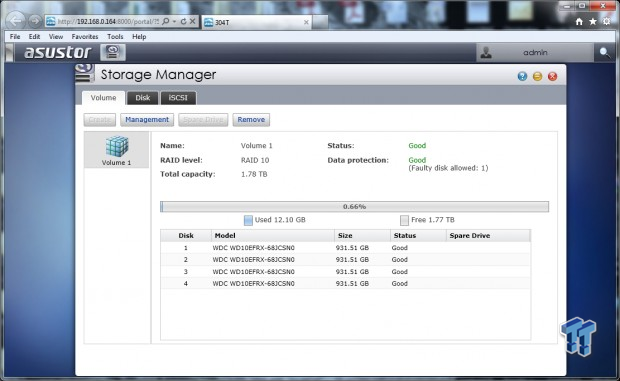Click the 0.66% capacity usage bar
The height and width of the screenshot is (381, 620).
(354, 206)
